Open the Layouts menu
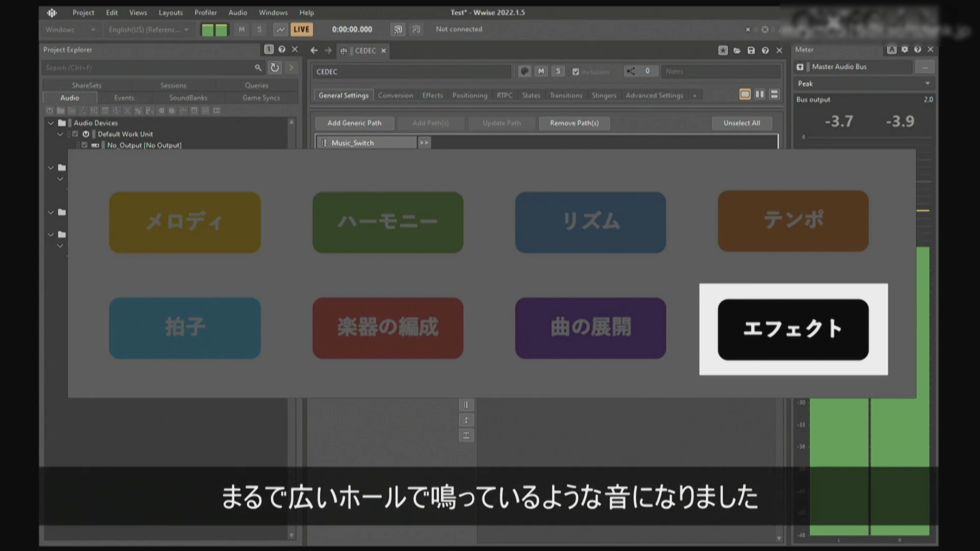The height and width of the screenshot is (551, 980). (170, 13)
